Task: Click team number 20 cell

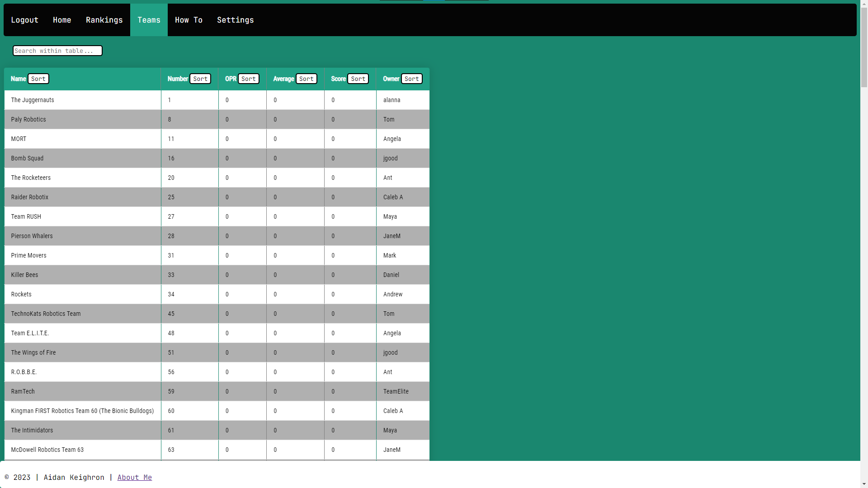Action: pyautogui.click(x=189, y=178)
